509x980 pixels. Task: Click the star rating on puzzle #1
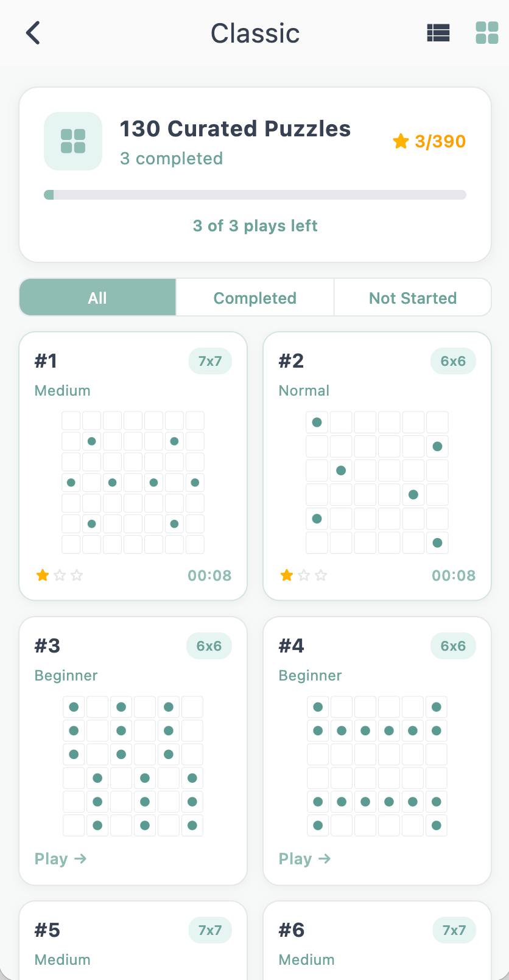point(60,575)
